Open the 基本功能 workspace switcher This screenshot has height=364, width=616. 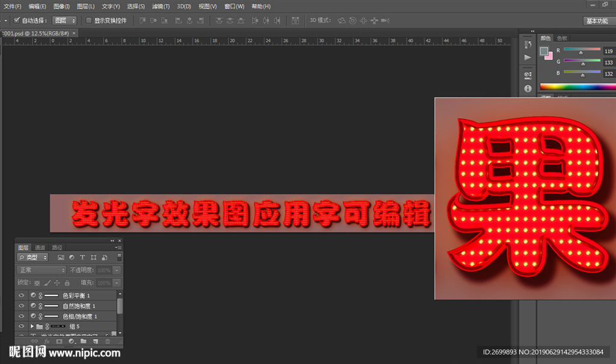click(x=597, y=21)
